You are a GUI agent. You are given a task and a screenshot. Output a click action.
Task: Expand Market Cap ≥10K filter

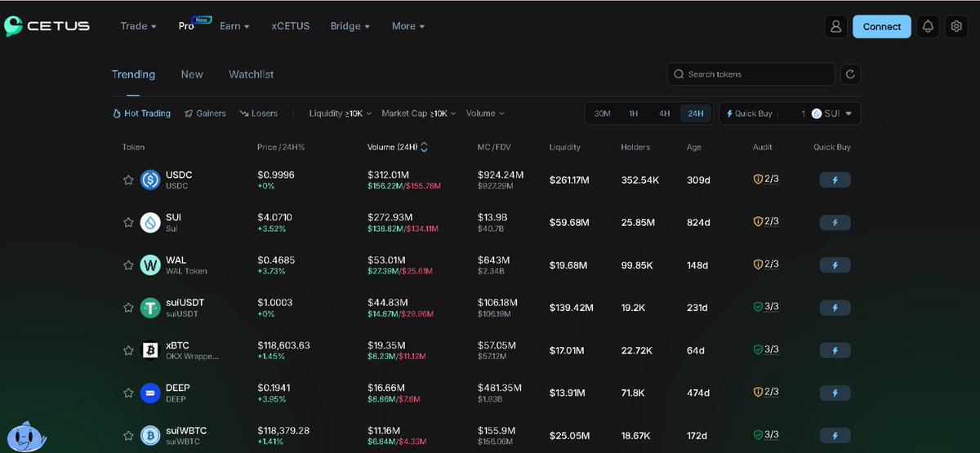pos(419,113)
